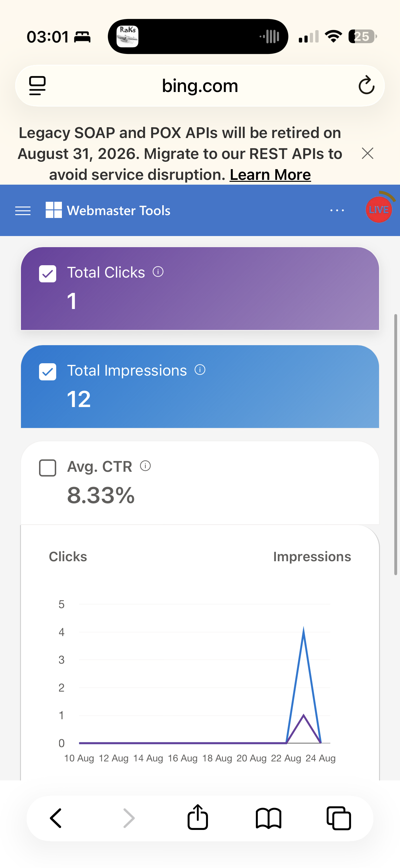Viewport: 400px width, 868px height.
Task: Show info tooltip for Total Impressions
Action: pyautogui.click(x=200, y=370)
